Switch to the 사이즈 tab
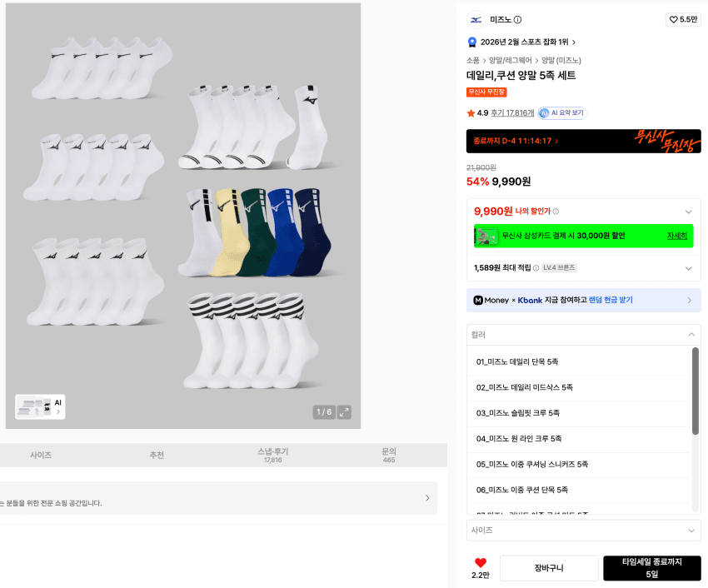 tap(41, 456)
